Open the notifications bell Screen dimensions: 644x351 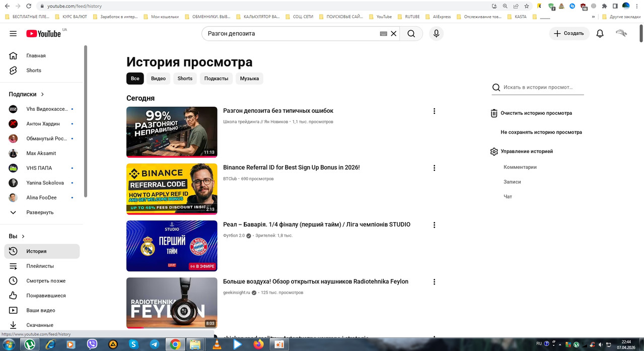click(x=600, y=34)
